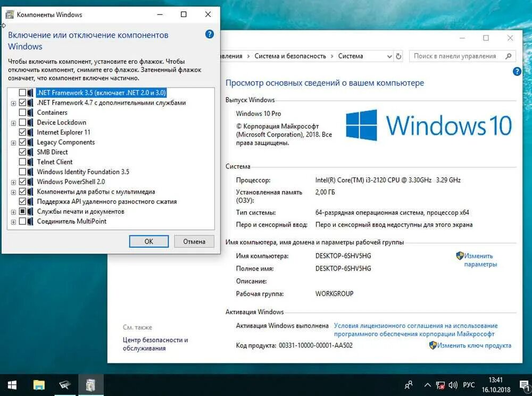Screen dimensions: 532x396
Task: Open license agreement terms link
Action: pyautogui.click(x=415, y=330)
